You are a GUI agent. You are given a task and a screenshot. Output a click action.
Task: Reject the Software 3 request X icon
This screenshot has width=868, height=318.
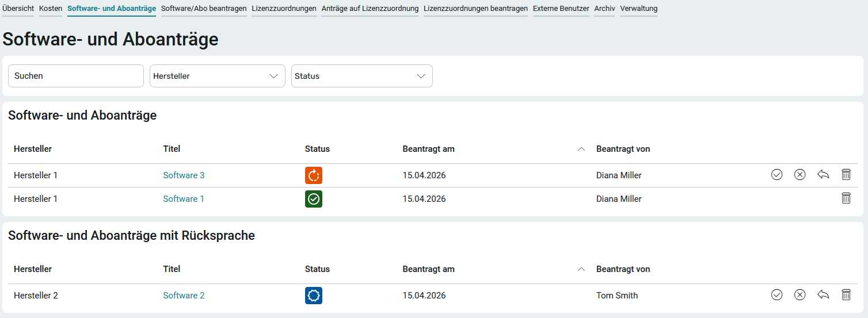click(800, 175)
